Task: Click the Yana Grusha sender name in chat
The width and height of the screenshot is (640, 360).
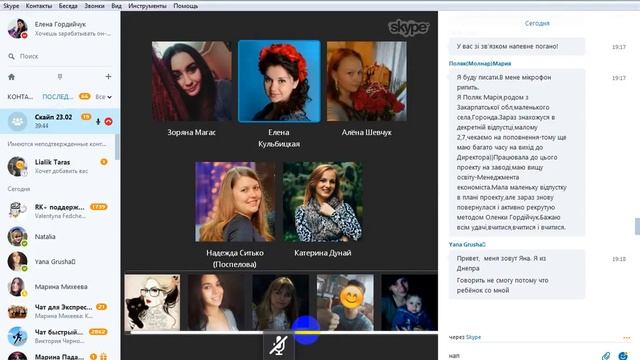Action: tap(467, 244)
